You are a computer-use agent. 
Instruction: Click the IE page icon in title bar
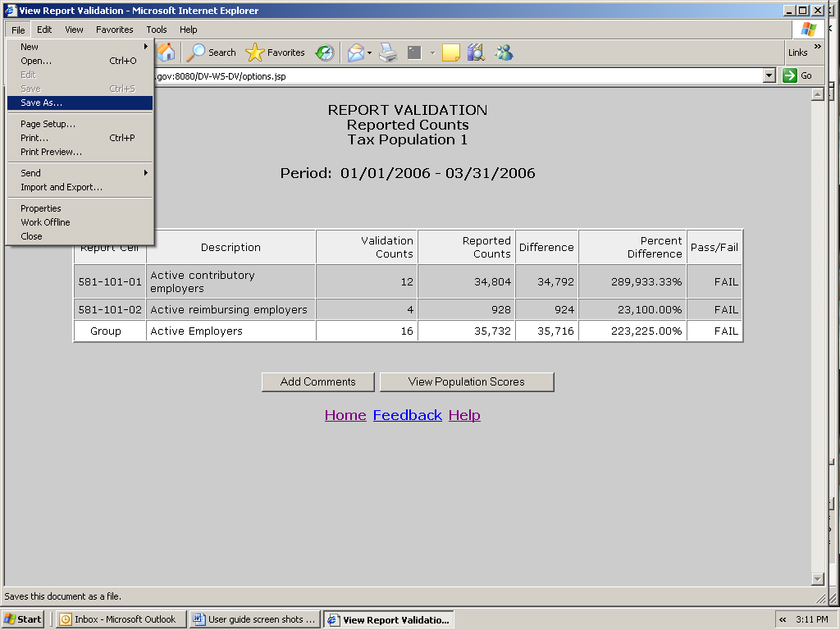[11, 10]
